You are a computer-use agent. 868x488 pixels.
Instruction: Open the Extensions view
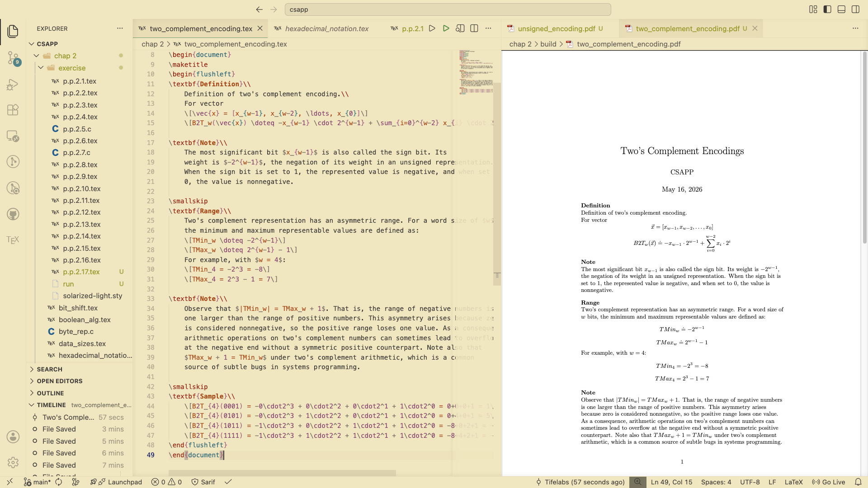click(13, 110)
